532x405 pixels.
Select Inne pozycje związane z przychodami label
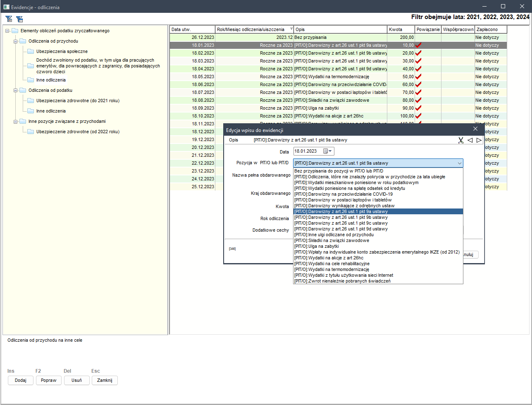tap(67, 121)
